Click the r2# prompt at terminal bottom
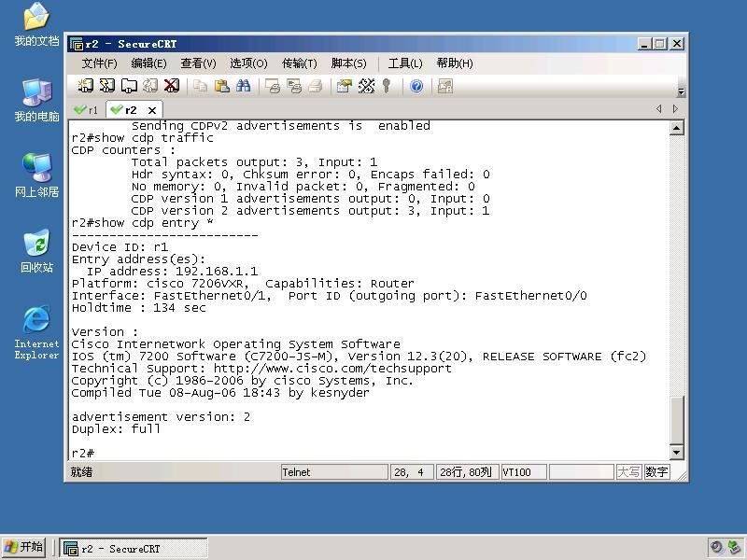This screenshot has height=560, width=747. (x=83, y=453)
